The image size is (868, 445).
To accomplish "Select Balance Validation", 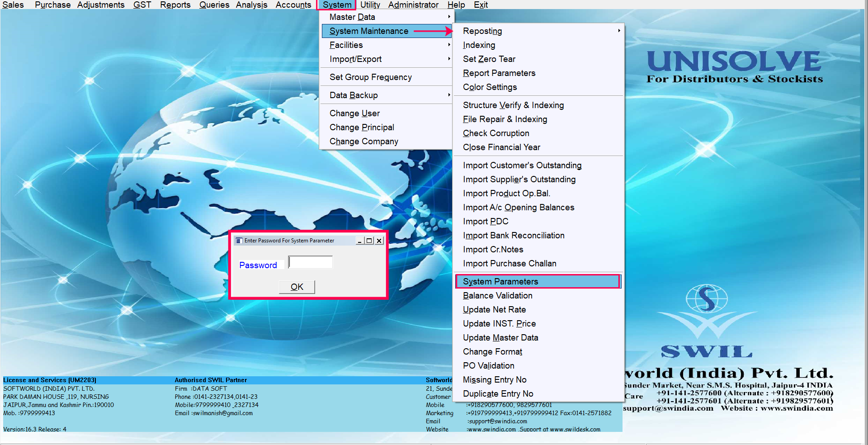I will click(x=538, y=295).
